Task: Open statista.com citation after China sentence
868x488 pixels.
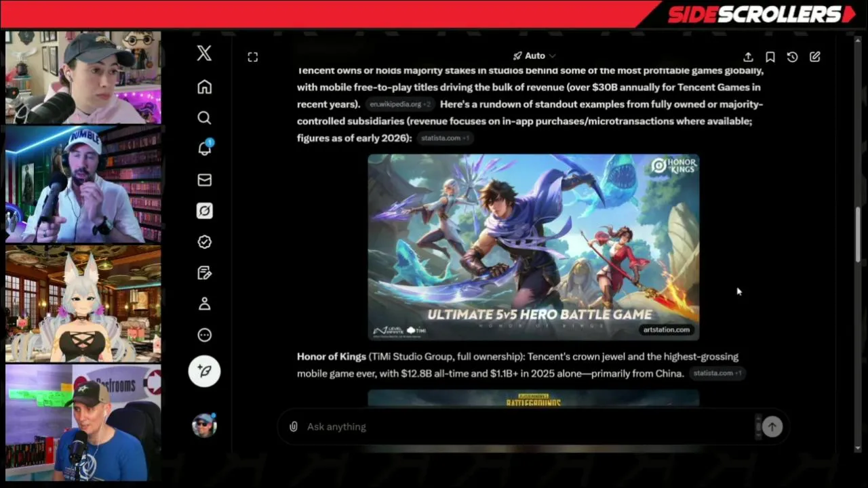Action: click(717, 373)
